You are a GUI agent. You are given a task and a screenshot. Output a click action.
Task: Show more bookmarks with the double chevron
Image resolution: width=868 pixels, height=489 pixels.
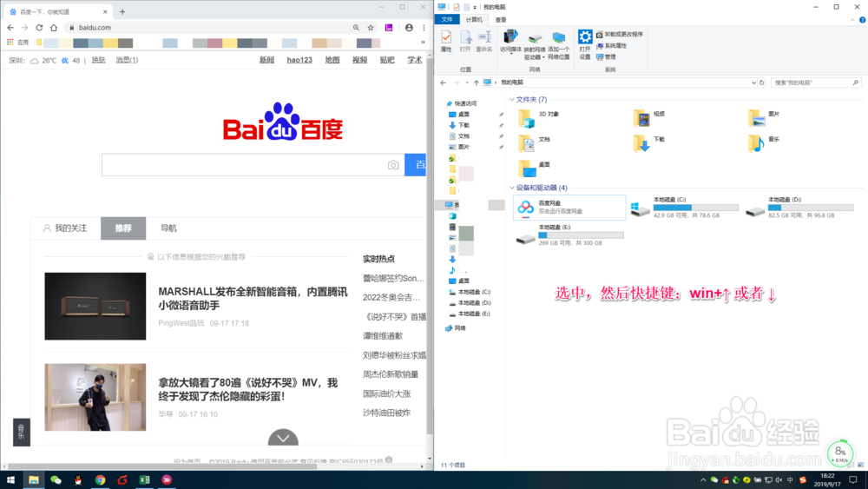pyautogui.click(x=423, y=43)
